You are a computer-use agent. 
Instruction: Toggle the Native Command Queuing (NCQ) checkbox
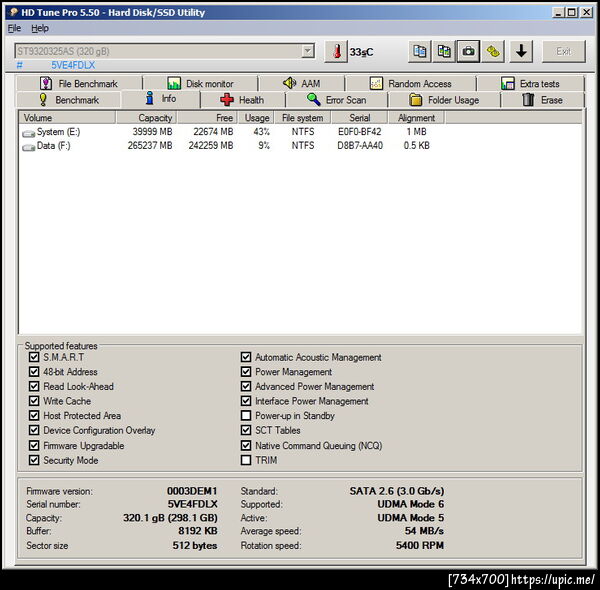pyautogui.click(x=246, y=445)
